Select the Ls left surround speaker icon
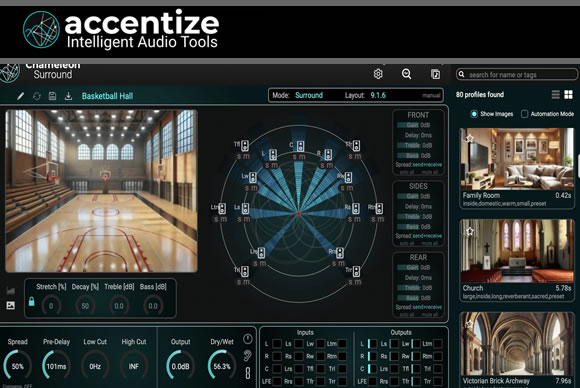 [245, 209]
